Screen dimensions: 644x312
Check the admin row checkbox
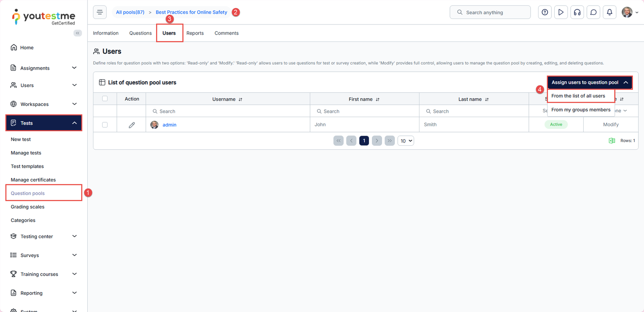pyautogui.click(x=105, y=125)
